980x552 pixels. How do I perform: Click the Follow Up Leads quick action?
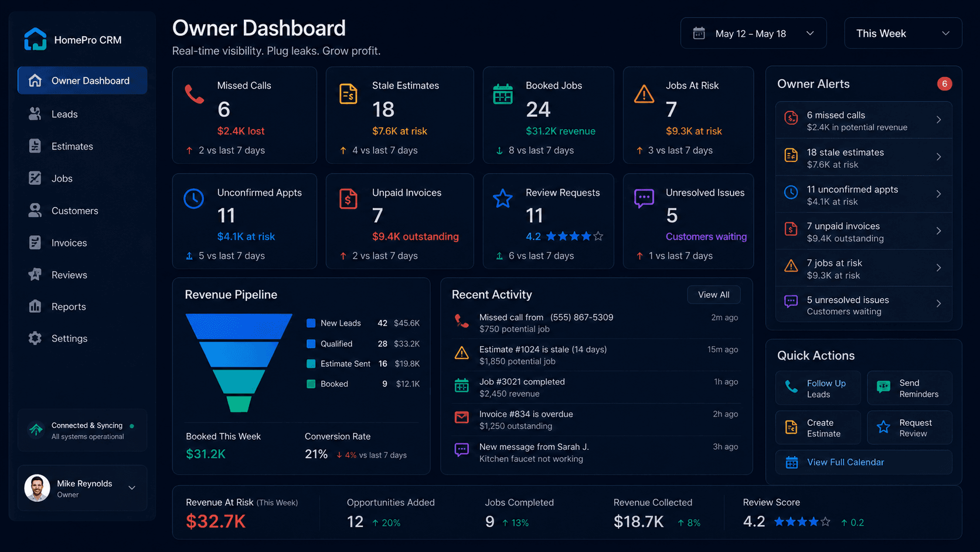(x=818, y=388)
